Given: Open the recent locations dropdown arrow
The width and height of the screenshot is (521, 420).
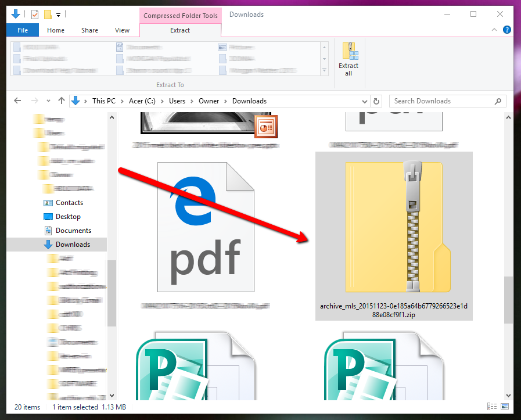Looking at the screenshot, I should (48, 101).
